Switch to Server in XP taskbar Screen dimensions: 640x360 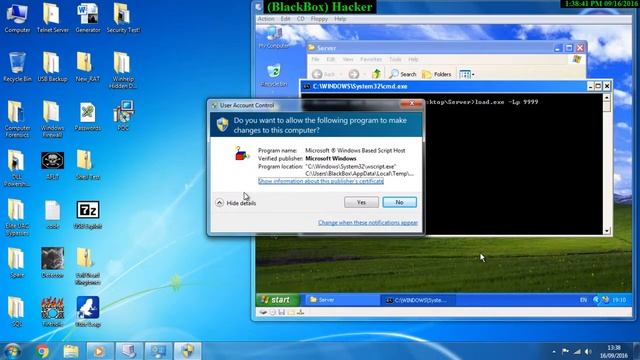click(x=342, y=300)
